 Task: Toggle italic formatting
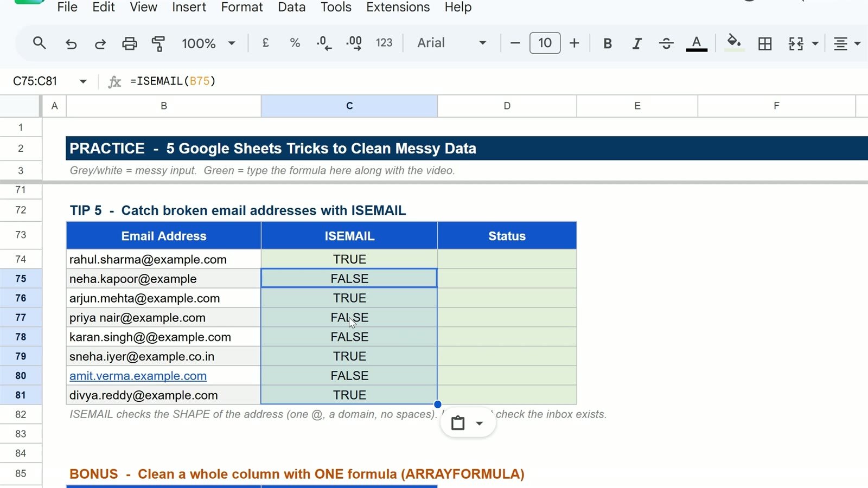click(x=637, y=43)
